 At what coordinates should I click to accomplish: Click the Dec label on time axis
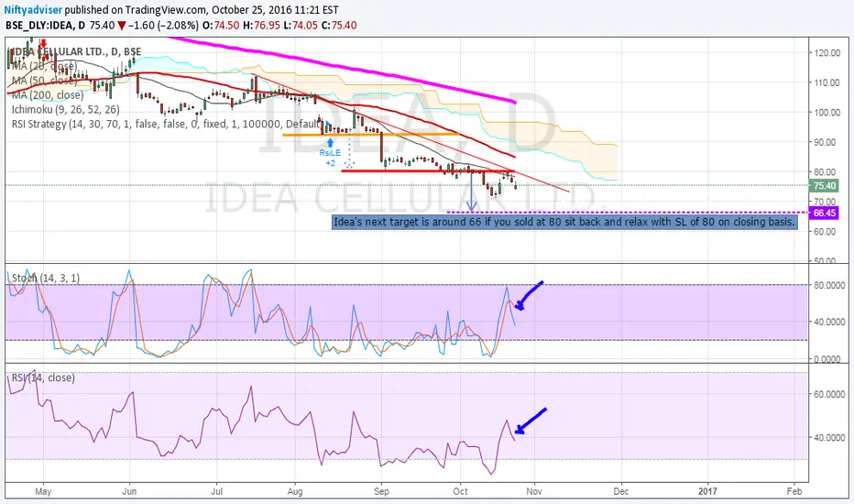pos(621,491)
